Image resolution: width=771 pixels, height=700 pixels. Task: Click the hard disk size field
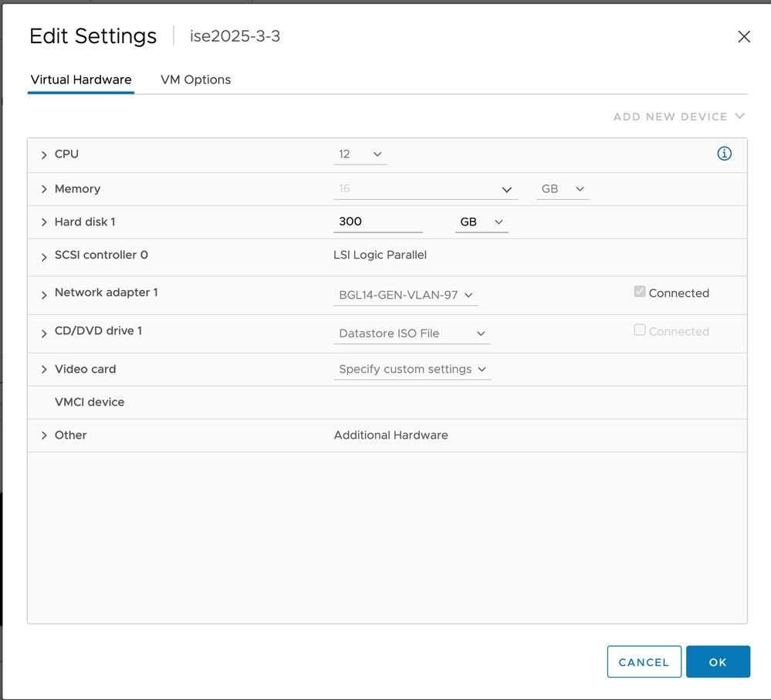pos(377,221)
